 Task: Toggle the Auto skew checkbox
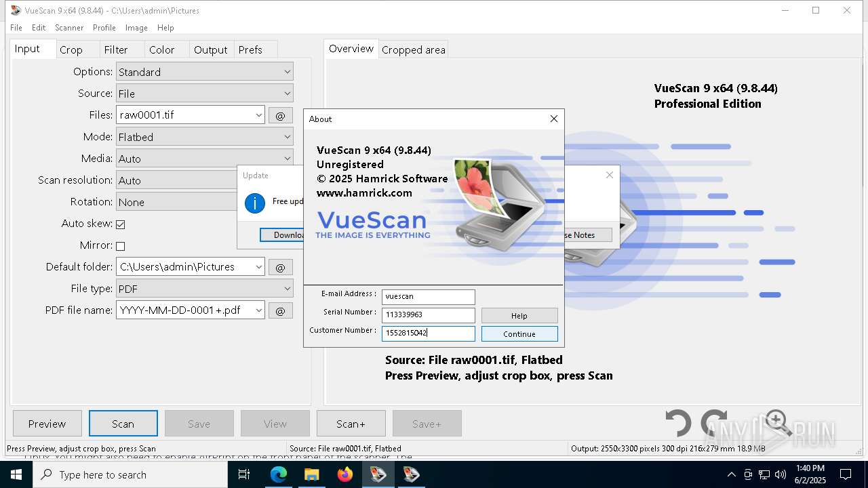click(x=121, y=224)
